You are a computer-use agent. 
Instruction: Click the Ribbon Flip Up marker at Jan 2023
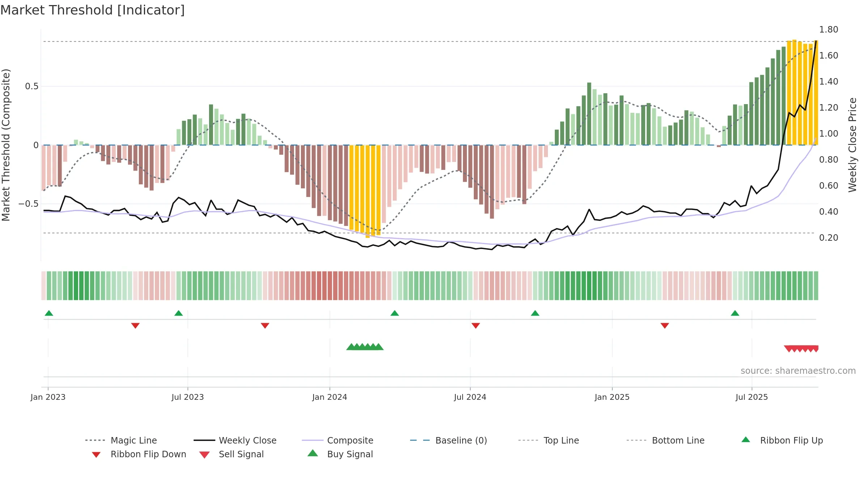click(49, 313)
